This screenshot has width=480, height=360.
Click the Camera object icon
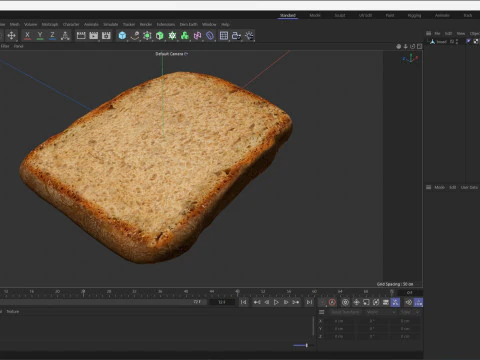[236, 35]
